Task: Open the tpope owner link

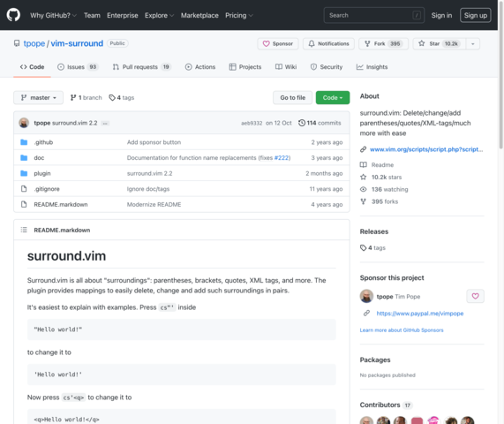Action: point(34,43)
